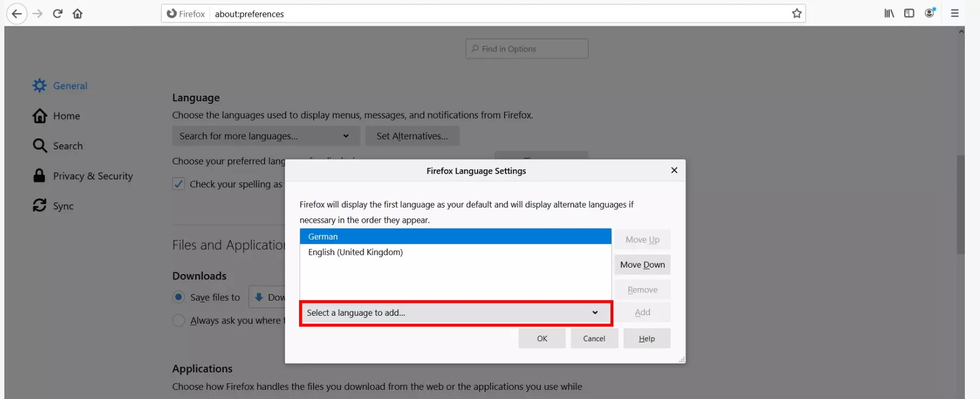Screen dimensions: 980x399
Task: Open Select a language to add dropdown
Action: click(x=455, y=313)
